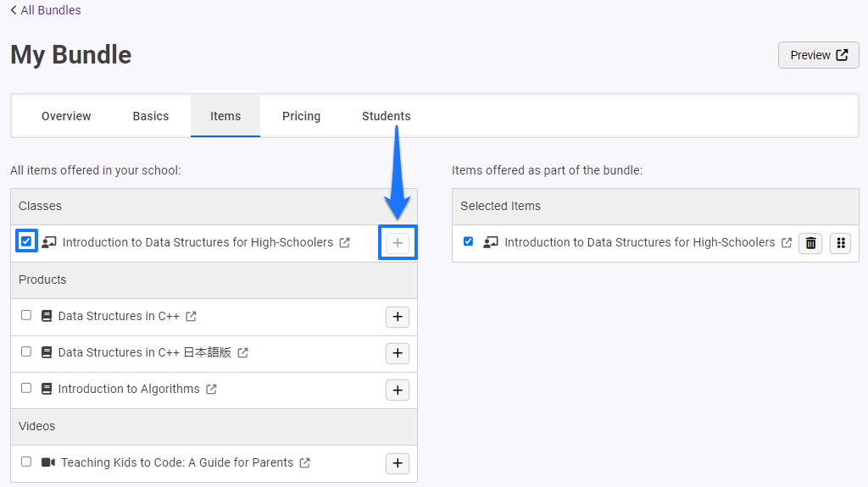868x487 pixels.
Task: Add Teaching Kids to Code with plus button
Action: (x=398, y=463)
